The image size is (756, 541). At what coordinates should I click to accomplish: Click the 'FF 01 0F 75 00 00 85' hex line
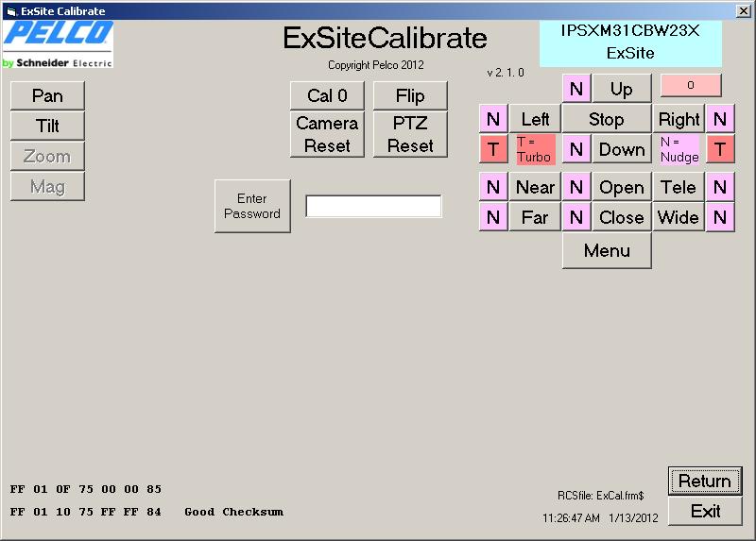pos(86,489)
